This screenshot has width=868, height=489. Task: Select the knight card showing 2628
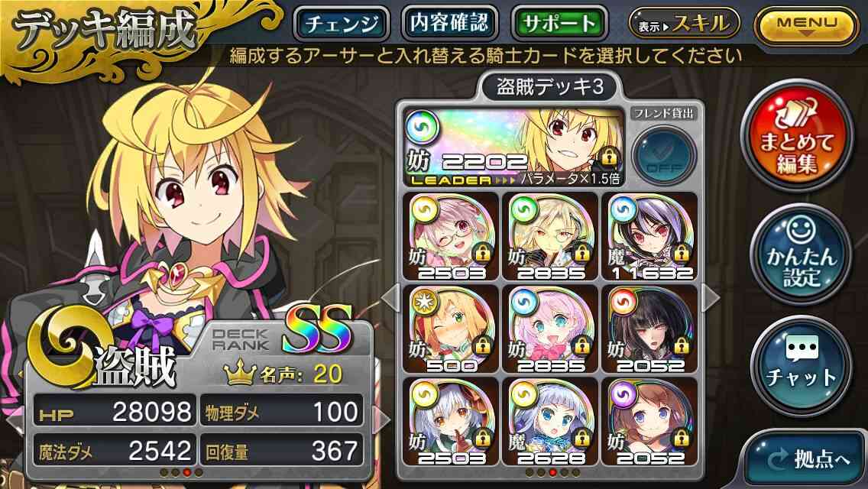click(549, 422)
